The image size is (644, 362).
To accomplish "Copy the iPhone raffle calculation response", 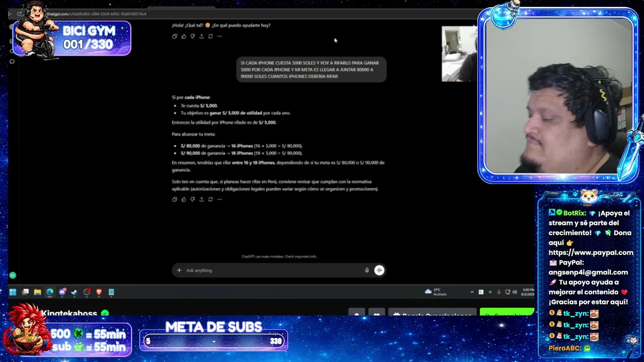I will [175, 199].
